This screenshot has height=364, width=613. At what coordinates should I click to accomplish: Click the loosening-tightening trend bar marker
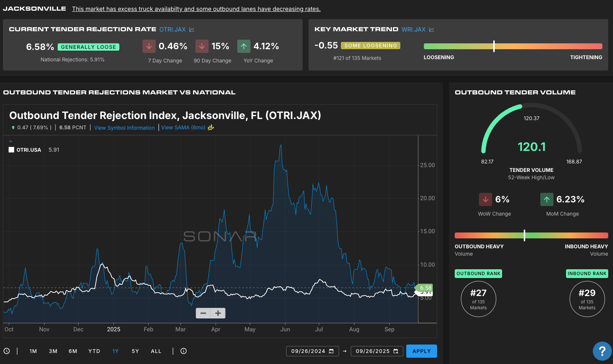click(x=494, y=46)
